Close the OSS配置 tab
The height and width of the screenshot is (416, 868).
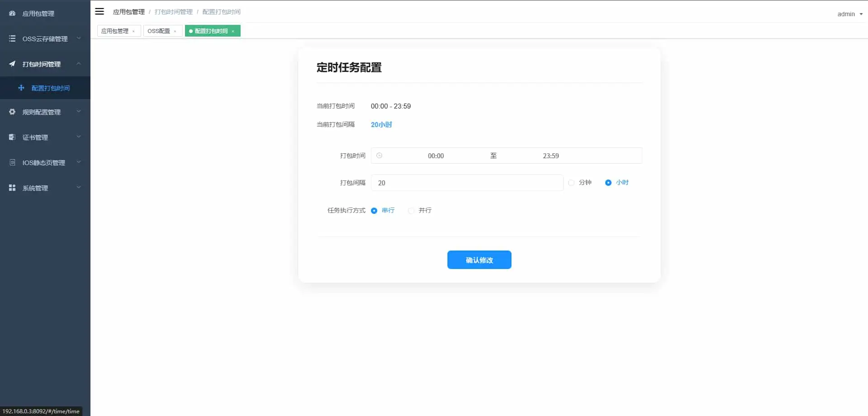(175, 31)
